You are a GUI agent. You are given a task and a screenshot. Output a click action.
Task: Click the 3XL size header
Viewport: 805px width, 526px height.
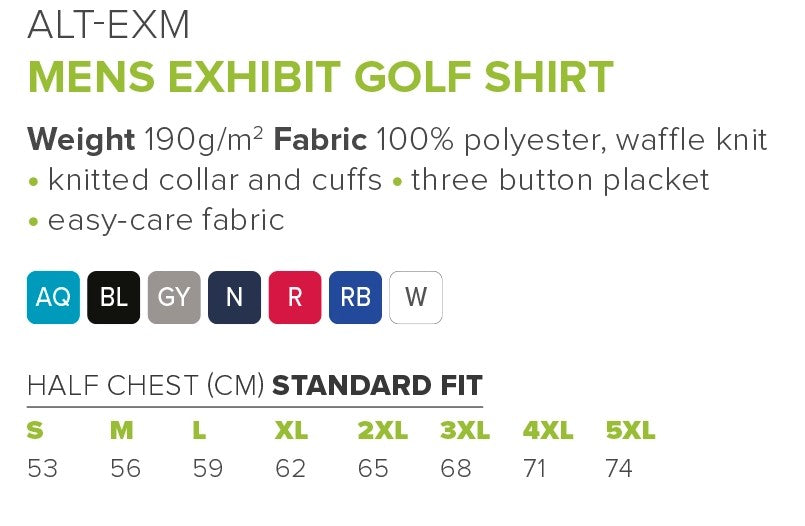pyautogui.click(x=465, y=431)
